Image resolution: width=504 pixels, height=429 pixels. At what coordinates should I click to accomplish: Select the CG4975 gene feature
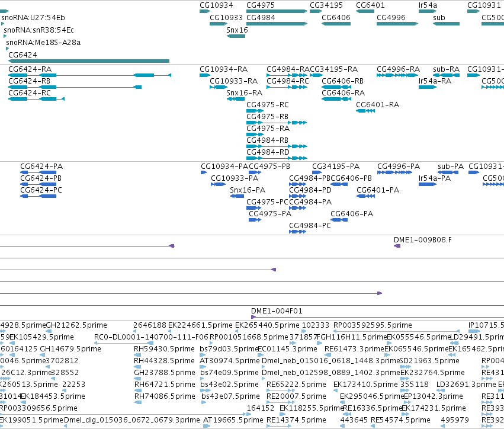[277, 11]
